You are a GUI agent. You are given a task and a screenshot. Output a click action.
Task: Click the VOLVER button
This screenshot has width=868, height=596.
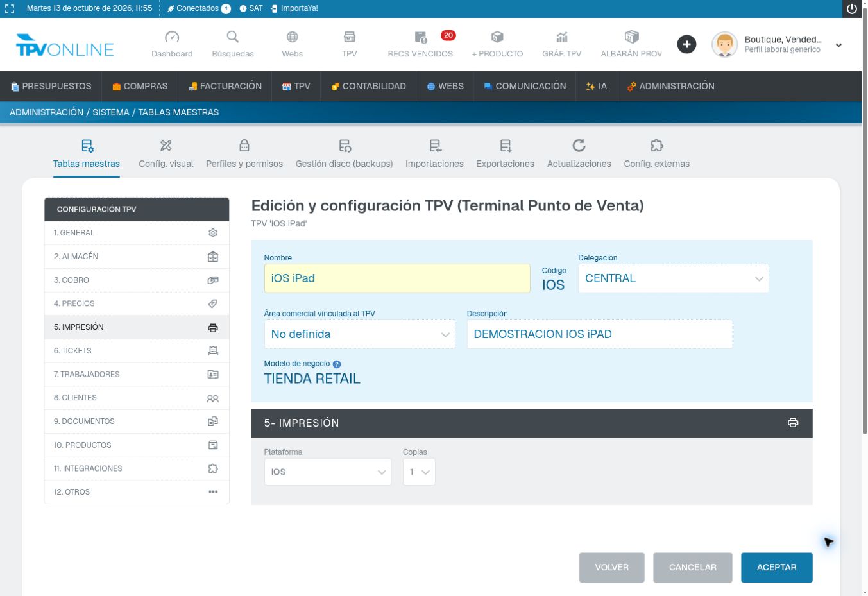612,568
